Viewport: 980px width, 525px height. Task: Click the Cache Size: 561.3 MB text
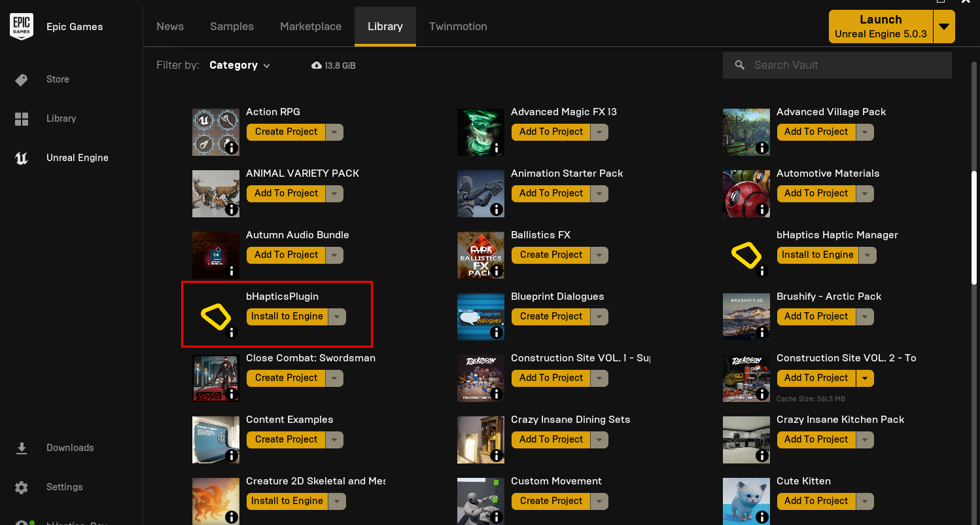tap(811, 399)
